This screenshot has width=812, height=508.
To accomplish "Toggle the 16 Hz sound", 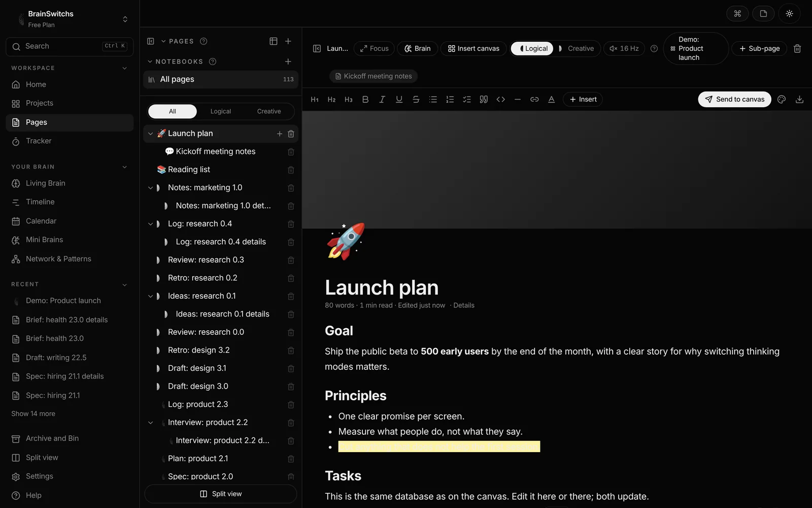I will tap(624, 49).
